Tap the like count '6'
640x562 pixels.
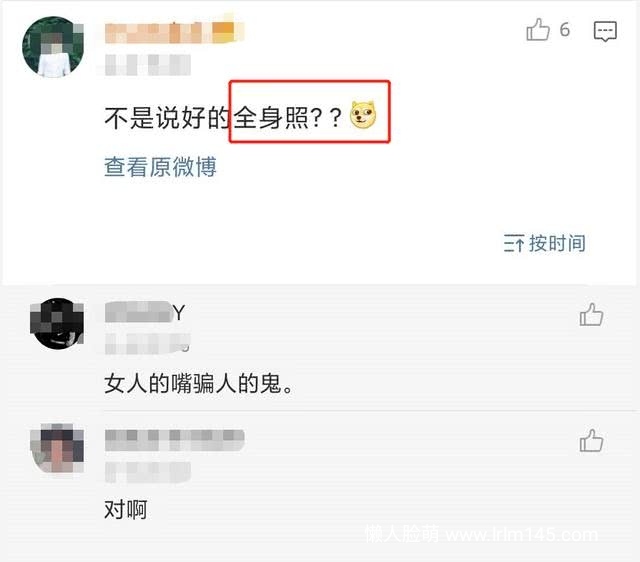click(565, 30)
